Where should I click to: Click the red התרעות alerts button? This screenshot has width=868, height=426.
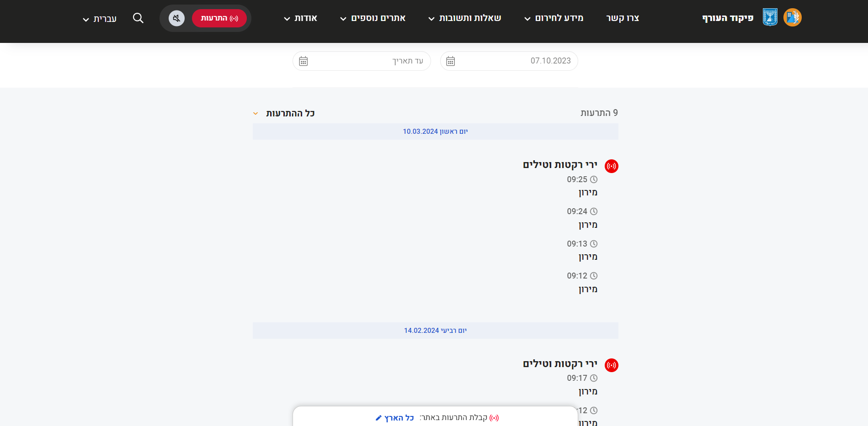[219, 18]
